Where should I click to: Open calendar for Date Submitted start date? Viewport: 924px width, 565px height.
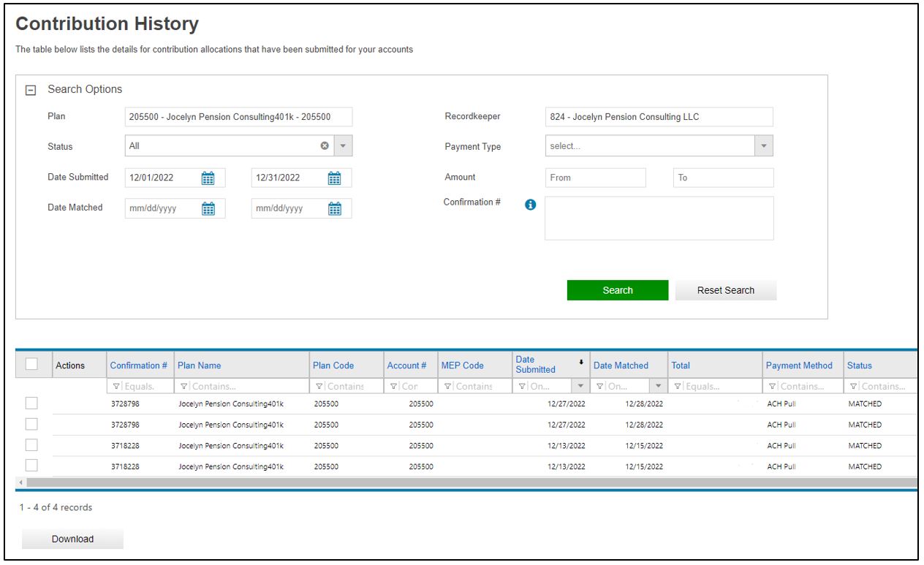coord(208,178)
